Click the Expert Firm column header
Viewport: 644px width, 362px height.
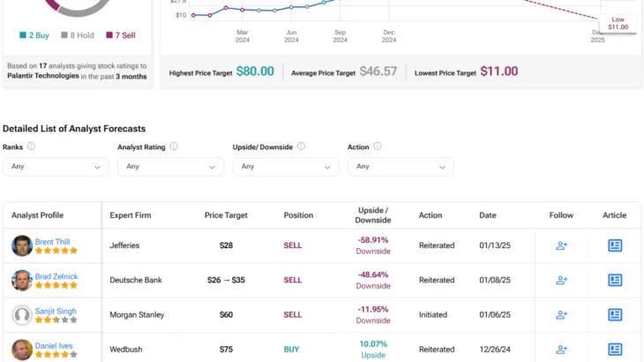tap(131, 215)
